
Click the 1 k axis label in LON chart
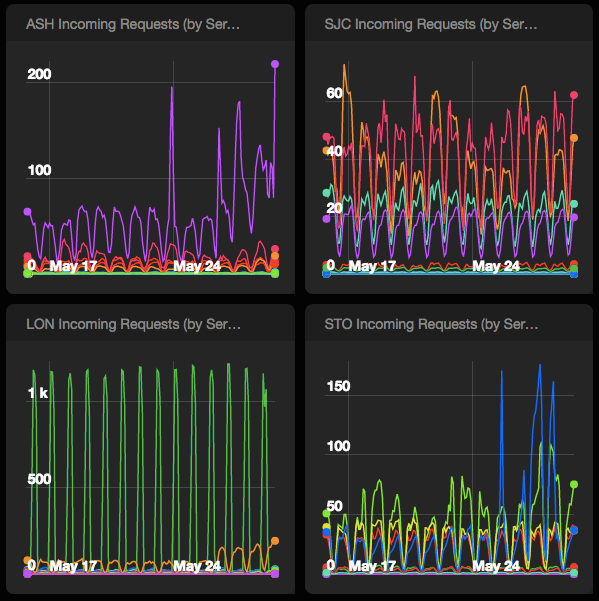(x=38, y=393)
